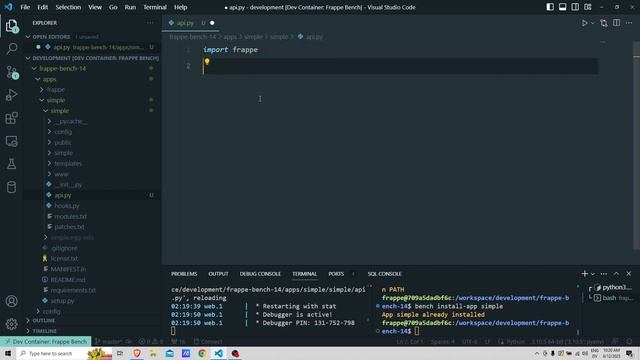Select the bash terminal instance

(613, 298)
